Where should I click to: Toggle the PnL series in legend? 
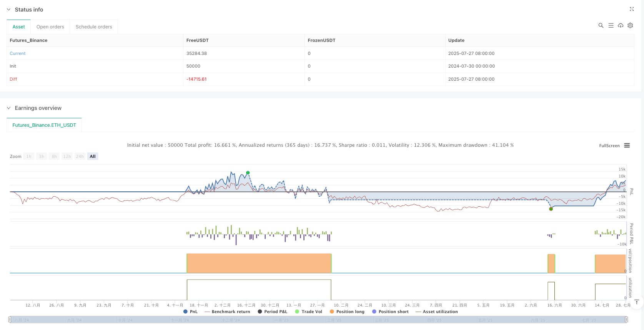(x=191, y=312)
